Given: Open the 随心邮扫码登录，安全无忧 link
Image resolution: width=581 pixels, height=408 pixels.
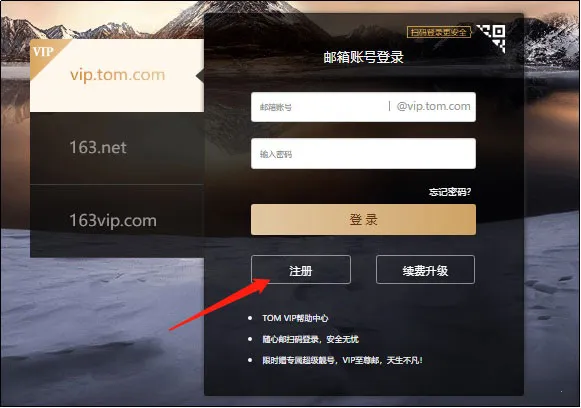Looking at the screenshot, I should [311, 339].
